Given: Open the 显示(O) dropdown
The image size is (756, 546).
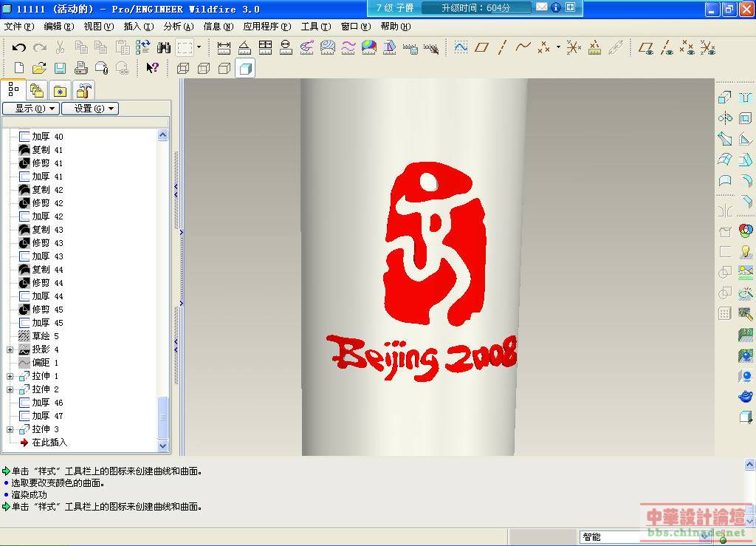Looking at the screenshot, I should coord(31,109).
